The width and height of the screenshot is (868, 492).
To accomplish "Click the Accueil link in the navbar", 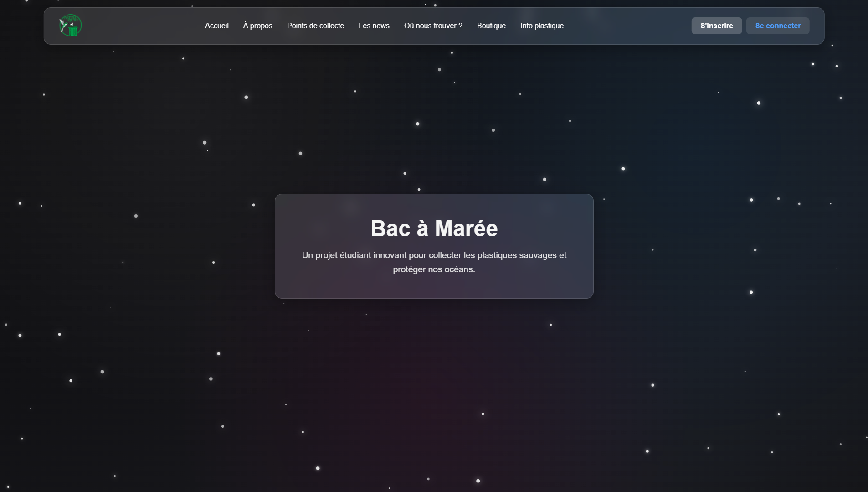I will click(x=217, y=26).
